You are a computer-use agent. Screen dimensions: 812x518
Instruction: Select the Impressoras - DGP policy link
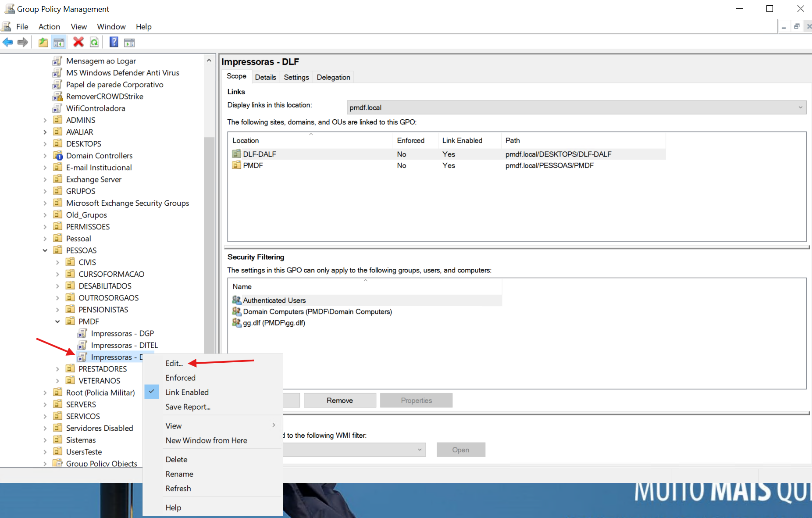(x=122, y=333)
